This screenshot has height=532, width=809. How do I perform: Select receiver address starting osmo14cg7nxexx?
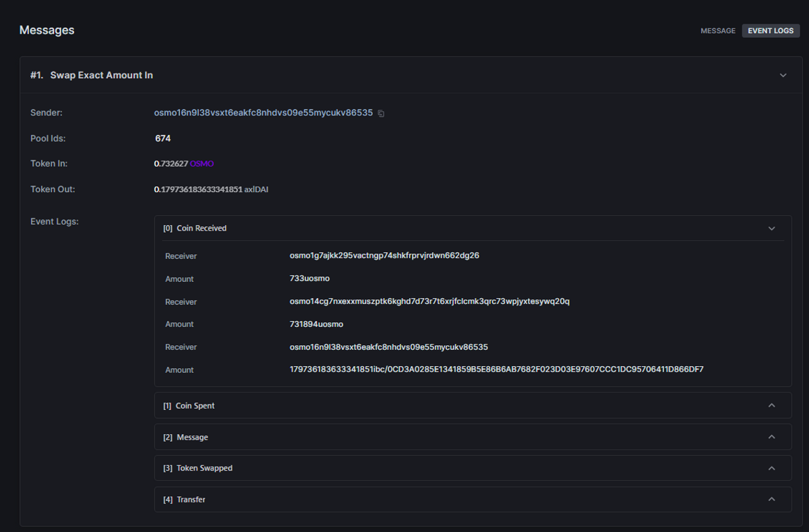pos(429,301)
